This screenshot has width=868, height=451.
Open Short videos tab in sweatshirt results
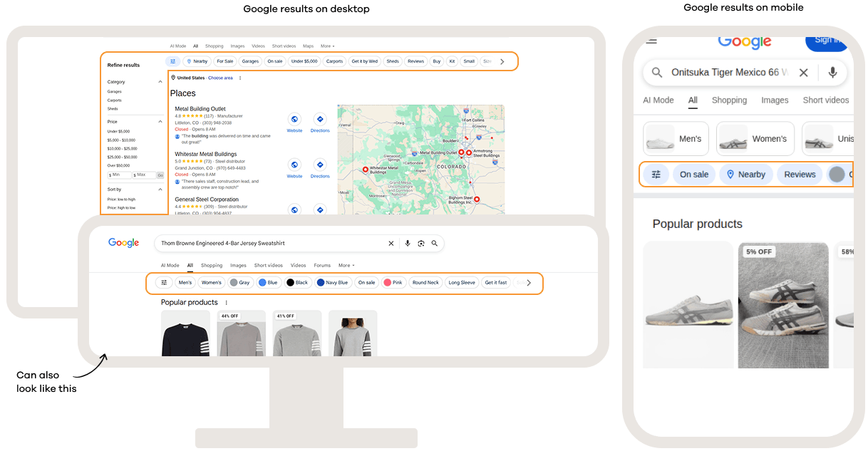[x=269, y=265]
